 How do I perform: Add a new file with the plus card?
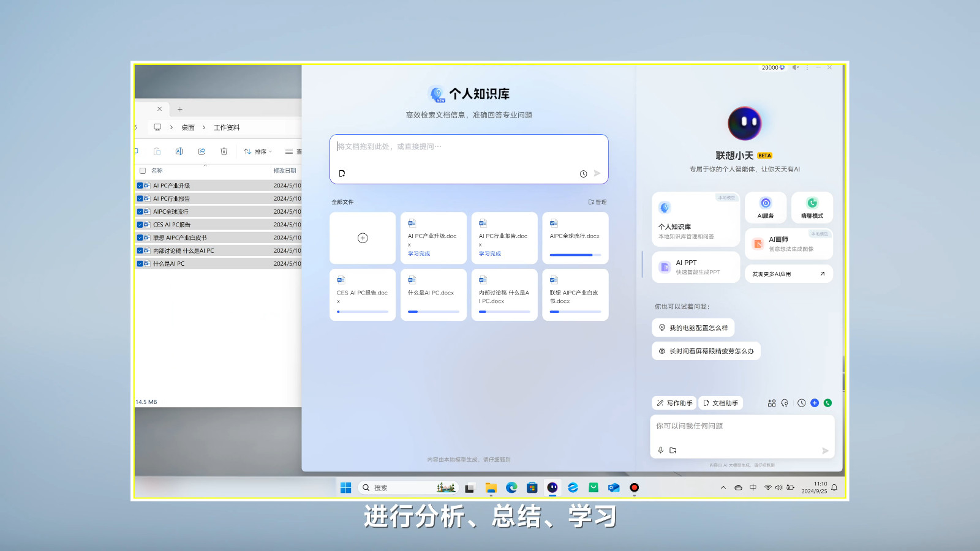(x=363, y=238)
